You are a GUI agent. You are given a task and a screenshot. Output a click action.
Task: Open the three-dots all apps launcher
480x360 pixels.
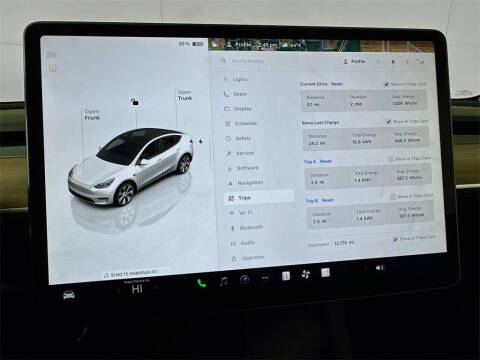pyautogui.click(x=265, y=278)
